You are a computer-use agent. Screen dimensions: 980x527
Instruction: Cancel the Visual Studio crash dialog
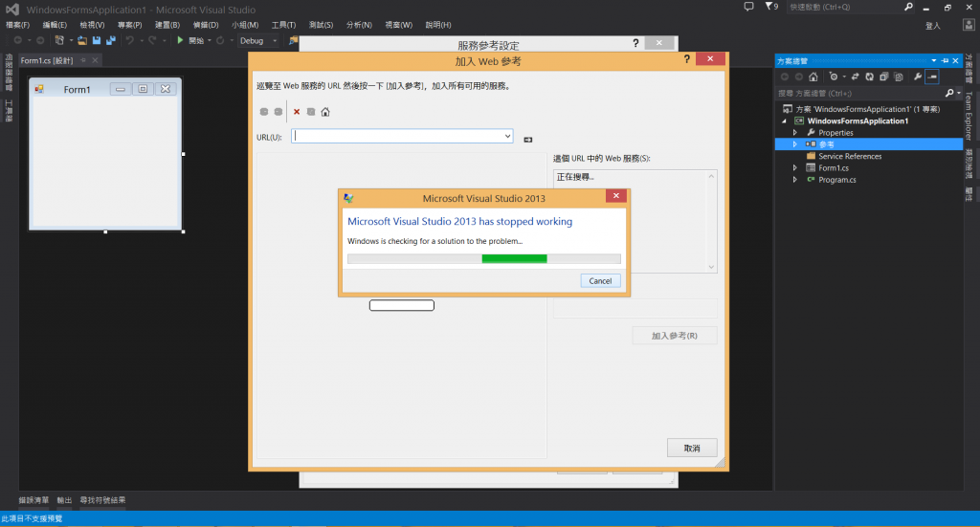[x=600, y=281]
